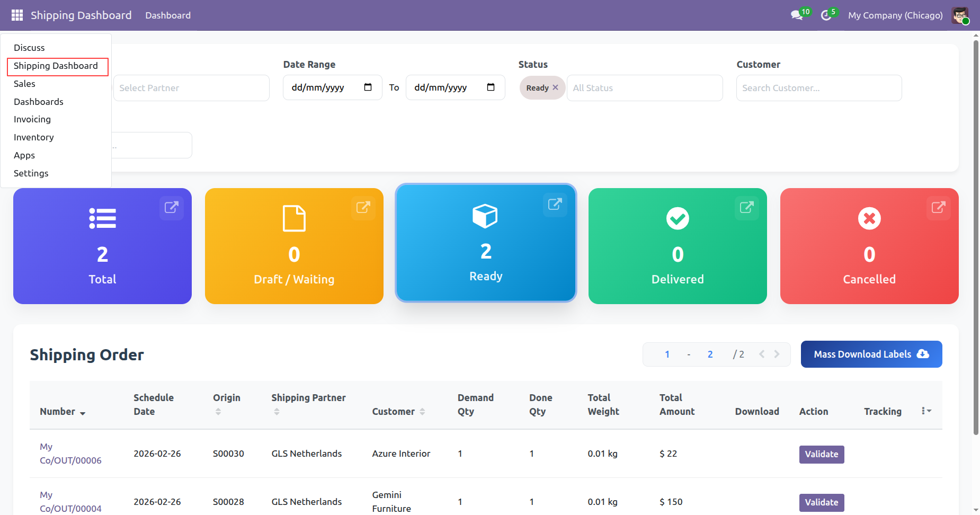Image resolution: width=980 pixels, height=515 pixels.
Task: Remove the Ready status filter tag
Action: pos(555,87)
